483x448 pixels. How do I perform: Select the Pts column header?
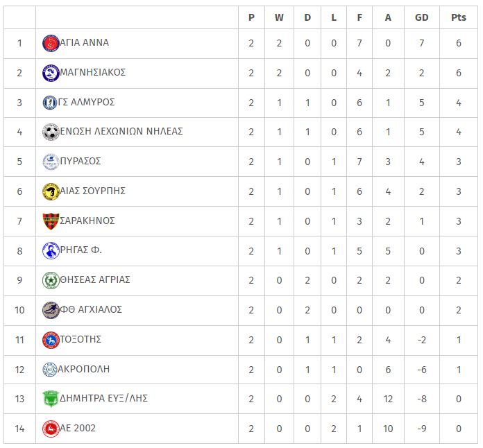[x=458, y=17]
